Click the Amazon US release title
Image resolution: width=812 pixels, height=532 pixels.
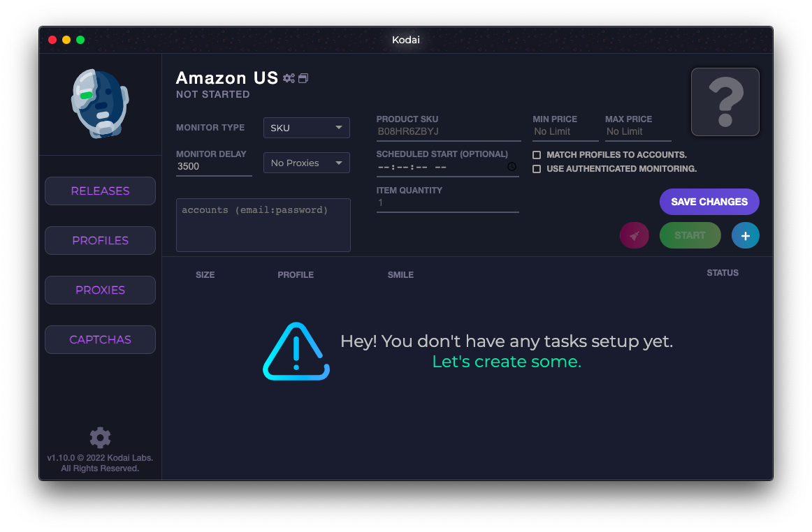[x=227, y=77]
